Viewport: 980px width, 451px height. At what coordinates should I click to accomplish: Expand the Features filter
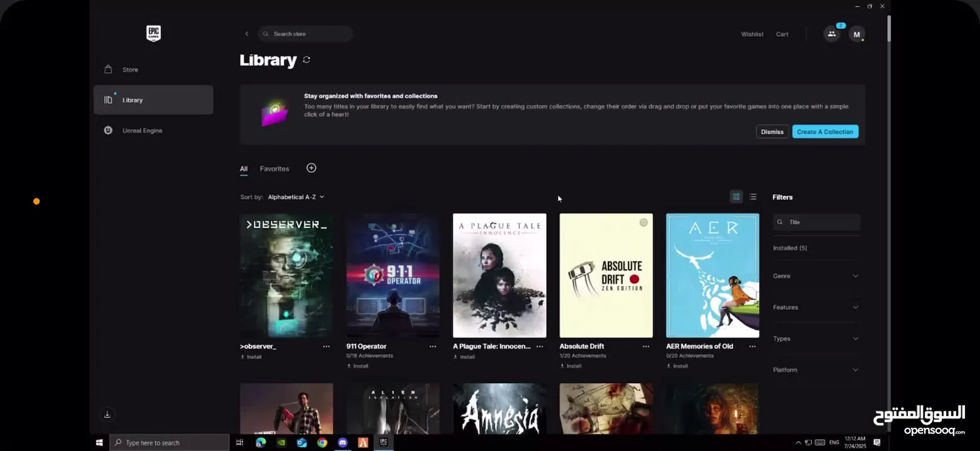(x=816, y=308)
